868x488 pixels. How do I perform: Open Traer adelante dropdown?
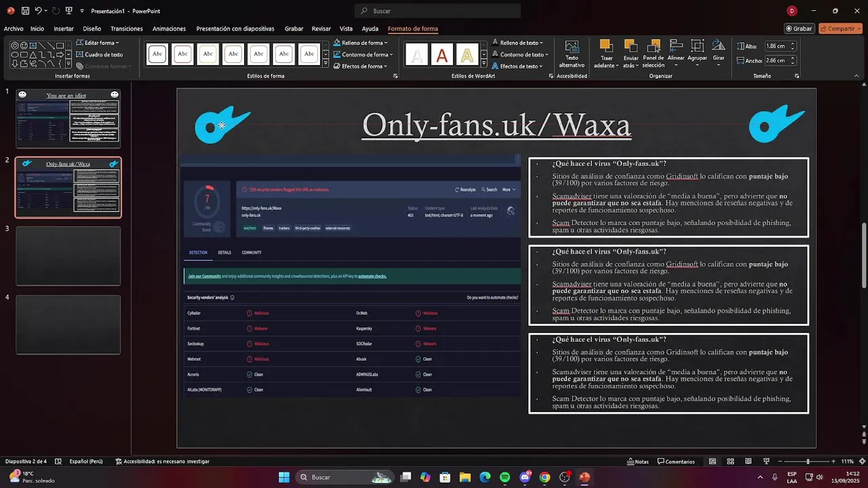pos(606,62)
